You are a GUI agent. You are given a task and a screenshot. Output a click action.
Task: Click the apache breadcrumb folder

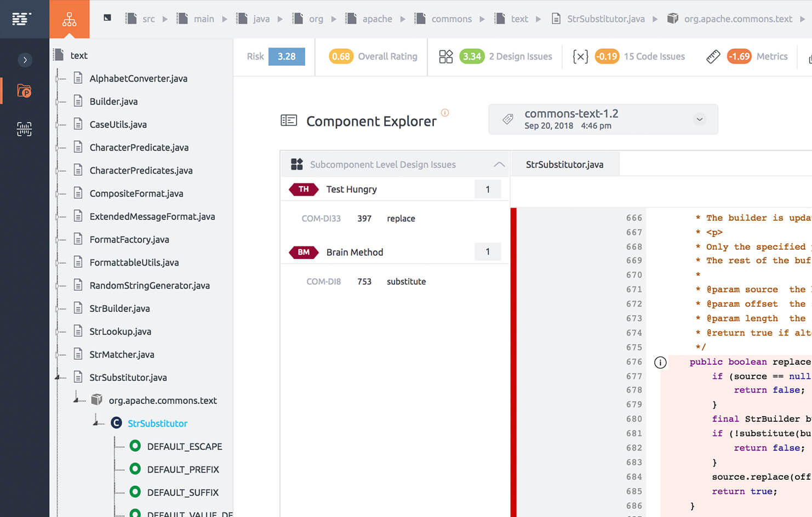[x=377, y=19]
